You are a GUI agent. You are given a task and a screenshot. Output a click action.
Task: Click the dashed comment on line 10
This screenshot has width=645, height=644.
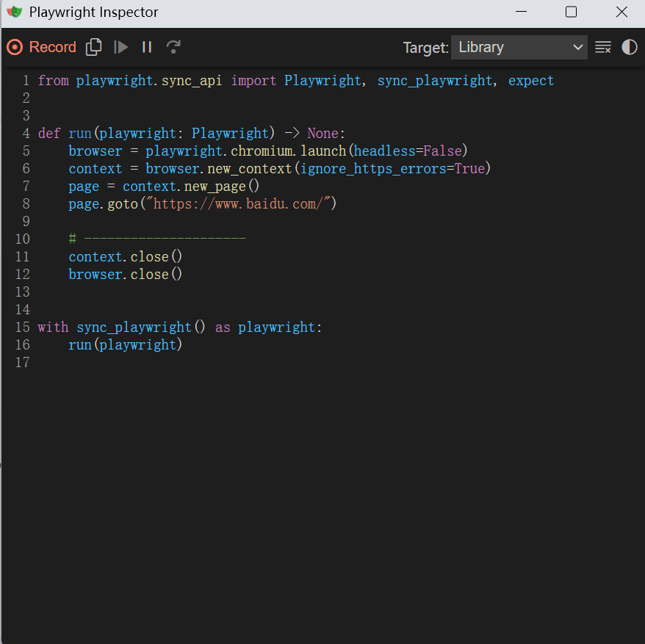tap(157, 238)
